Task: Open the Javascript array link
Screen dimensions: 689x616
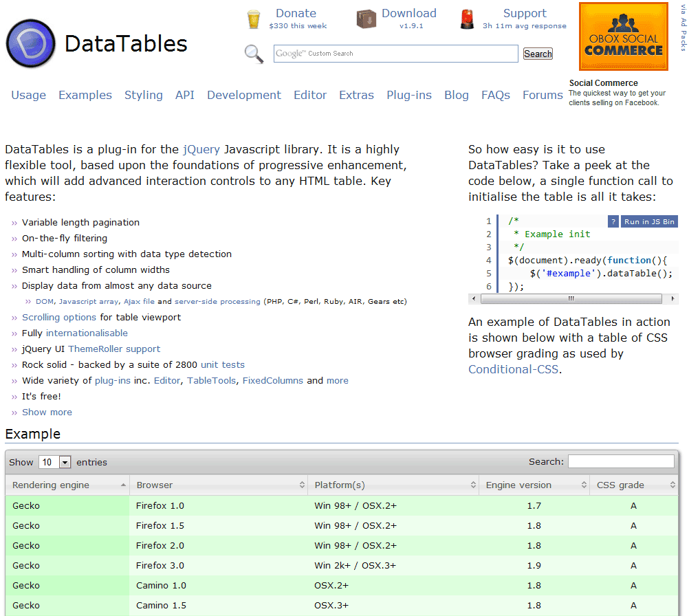Action: click(x=89, y=301)
